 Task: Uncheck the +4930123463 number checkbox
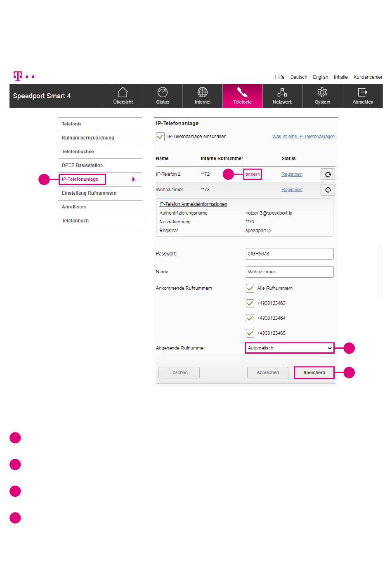(250, 303)
